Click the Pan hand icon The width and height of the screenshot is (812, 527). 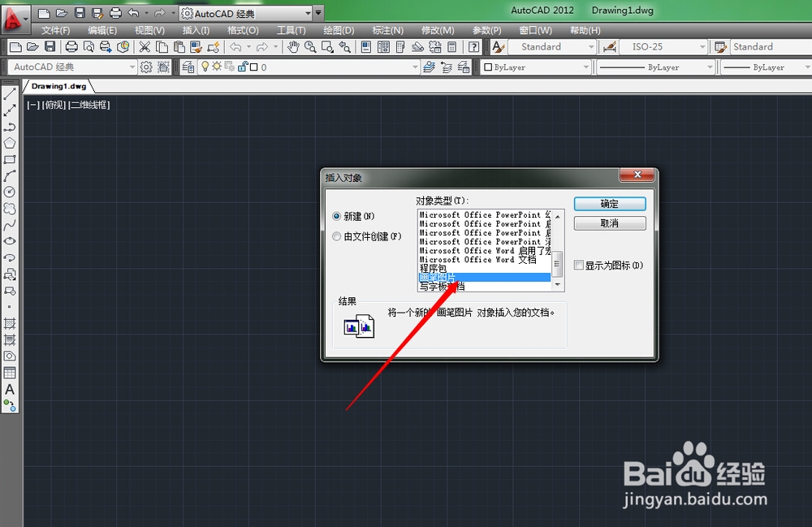click(293, 47)
